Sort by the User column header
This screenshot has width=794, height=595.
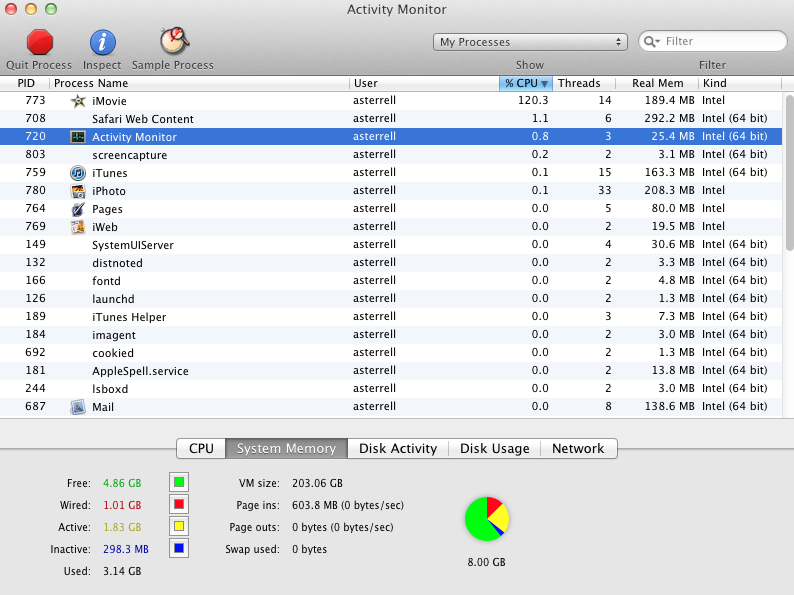pyautogui.click(x=424, y=83)
